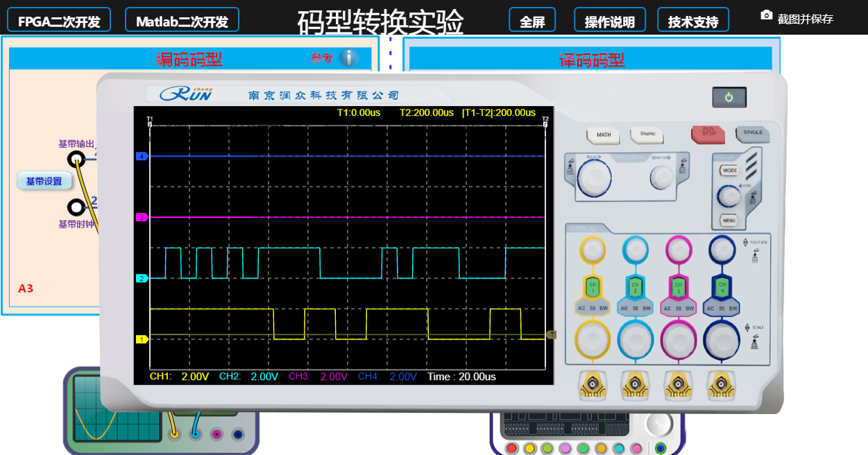Click the magenta CH3 BNC connector
The width and height of the screenshot is (868, 455).
coord(678,385)
